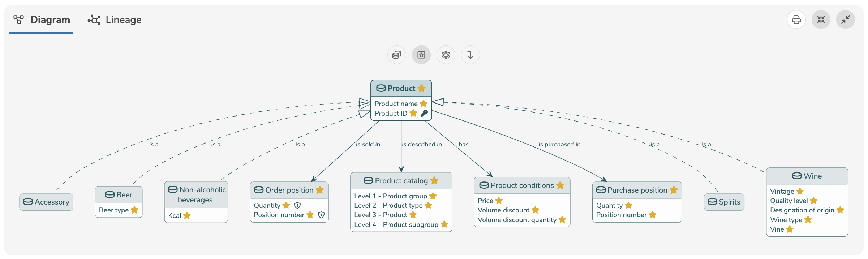Screen dimensions: 868x259
Task: Click the two-arrow minimize diagram icon
Action: pyautogui.click(x=845, y=19)
